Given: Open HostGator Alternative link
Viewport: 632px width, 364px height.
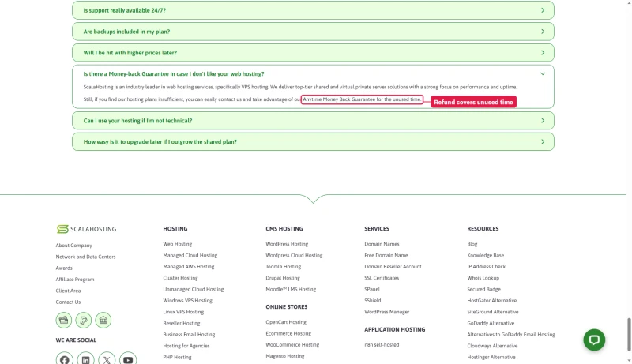Looking at the screenshot, I should tap(491, 300).
